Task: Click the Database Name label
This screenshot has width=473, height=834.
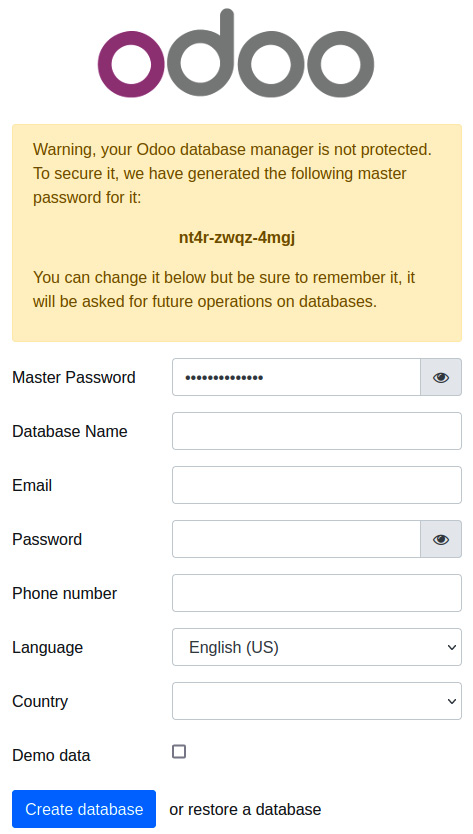Action: [70, 431]
